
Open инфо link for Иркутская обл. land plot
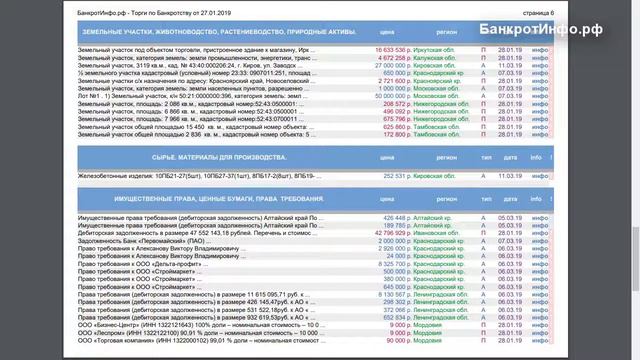point(540,50)
